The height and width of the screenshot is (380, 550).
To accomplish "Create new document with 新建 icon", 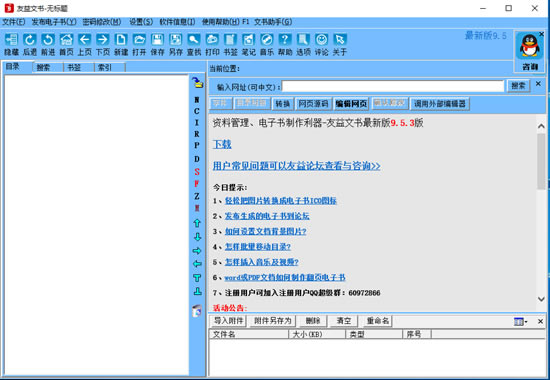I will (x=121, y=40).
